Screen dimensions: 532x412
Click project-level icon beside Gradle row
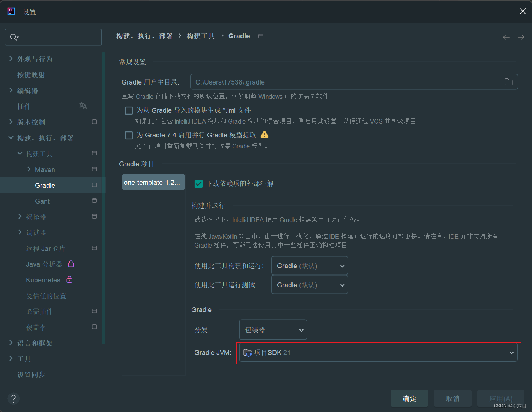click(95, 185)
